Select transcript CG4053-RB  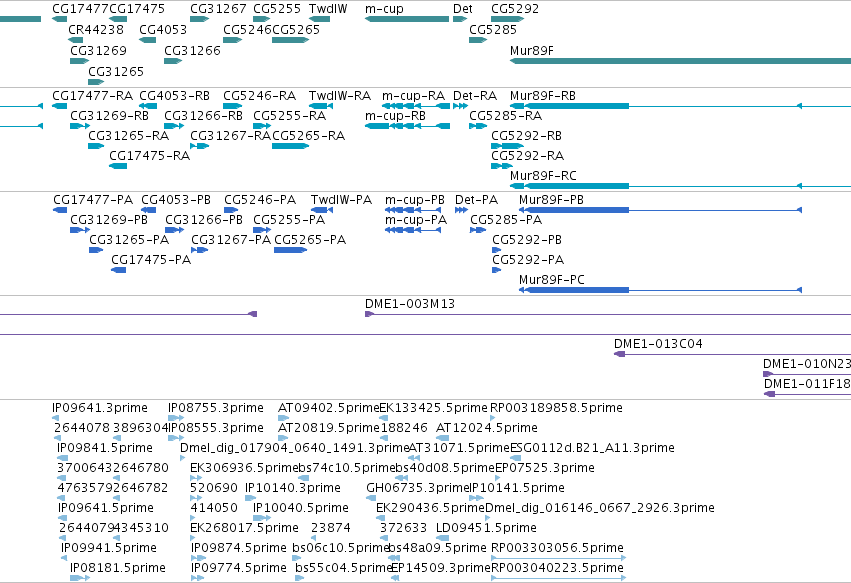click(x=174, y=96)
